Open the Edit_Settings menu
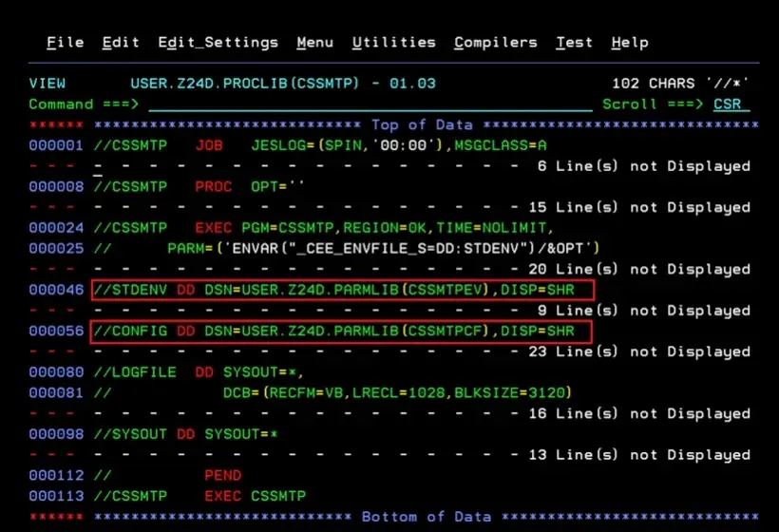Viewport: 779px width, 532px height. [x=218, y=43]
